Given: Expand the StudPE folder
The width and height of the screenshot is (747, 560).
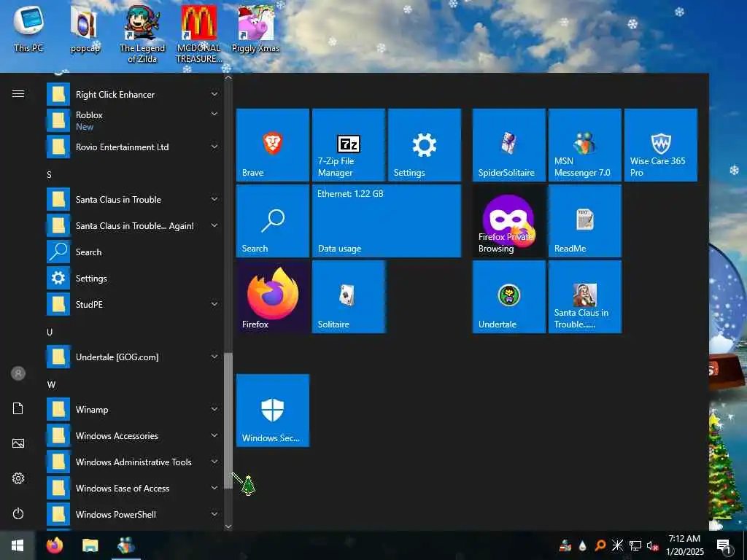Looking at the screenshot, I should click(x=214, y=304).
